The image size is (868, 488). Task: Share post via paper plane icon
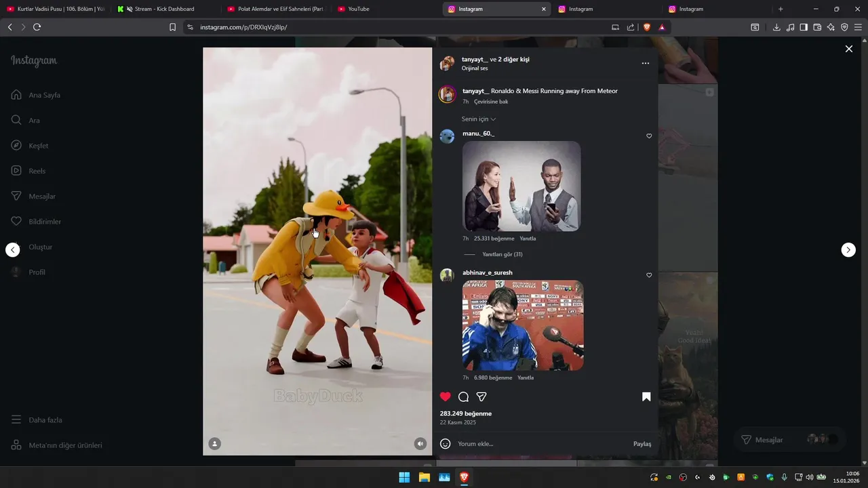481,396
